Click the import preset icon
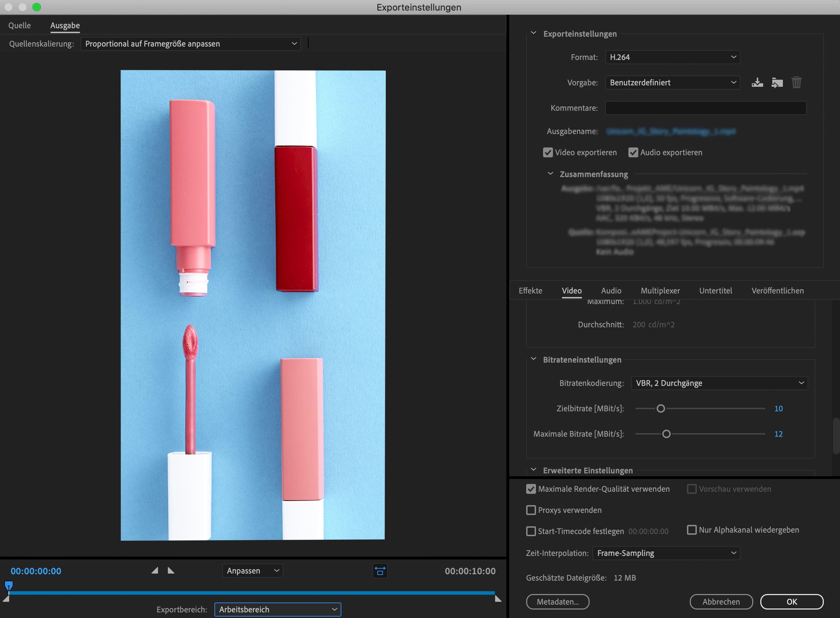This screenshot has height=618, width=840. pos(777,82)
